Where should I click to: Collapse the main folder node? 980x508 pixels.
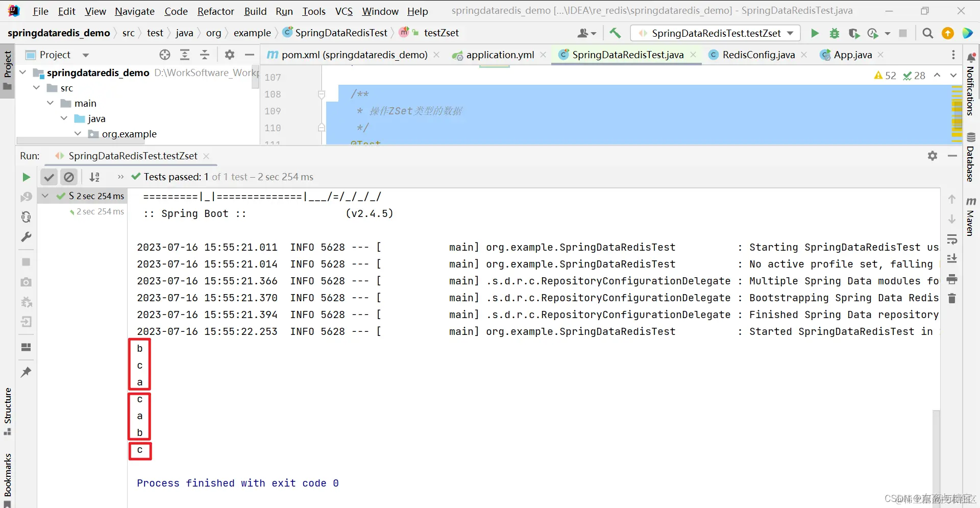[50, 103]
